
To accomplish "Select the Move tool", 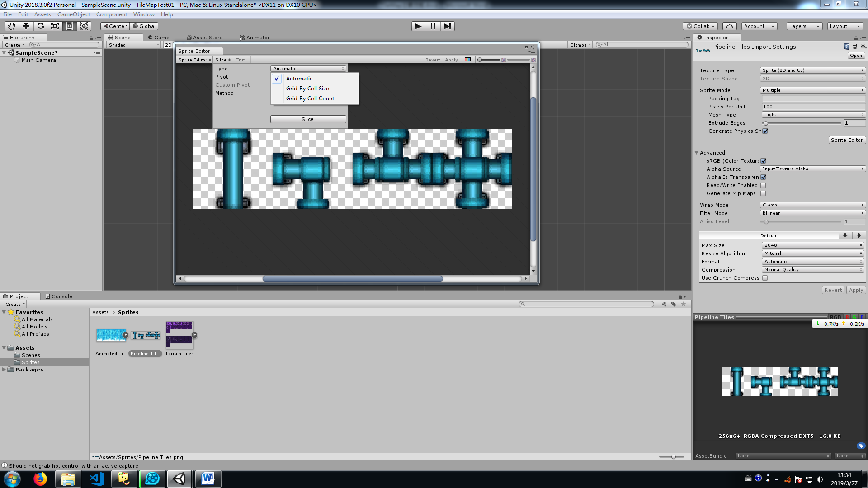I will (x=26, y=26).
